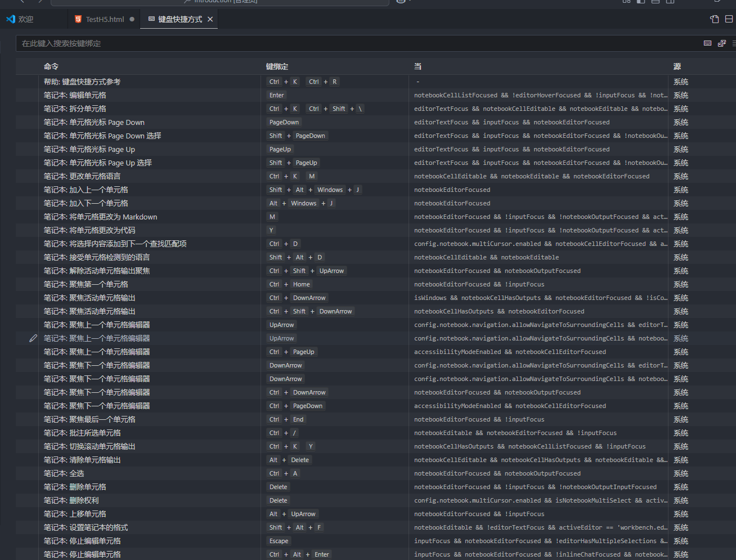Select row 帮助: 键盘快捷方式参考
This screenshot has width=736, height=560.
click(x=376, y=82)
